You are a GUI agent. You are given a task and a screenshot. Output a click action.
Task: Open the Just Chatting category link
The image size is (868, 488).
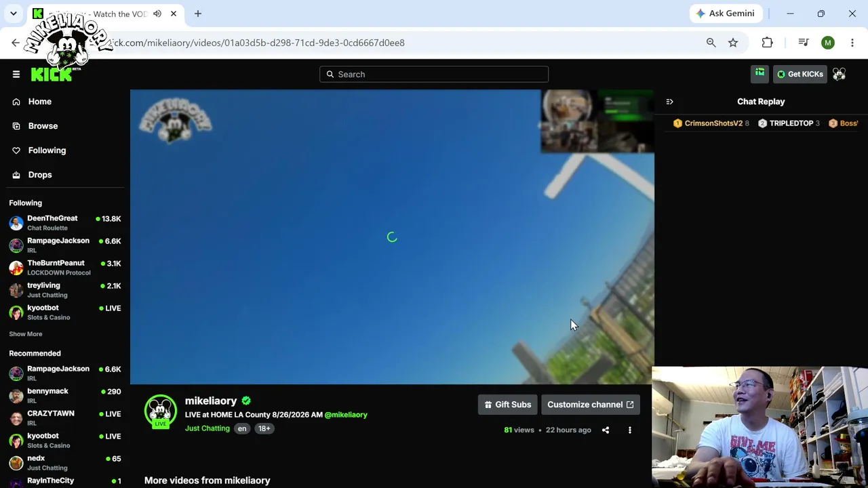coord(208,428)
